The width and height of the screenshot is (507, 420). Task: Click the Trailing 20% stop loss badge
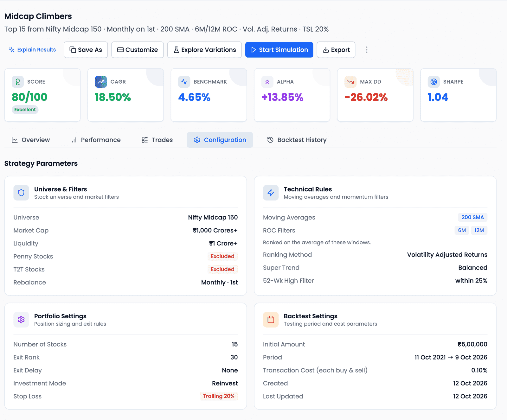219,396
